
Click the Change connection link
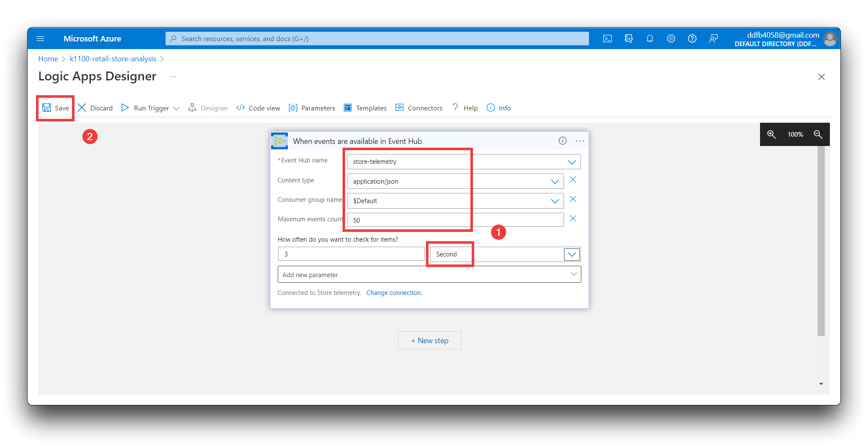pos(394,293)
